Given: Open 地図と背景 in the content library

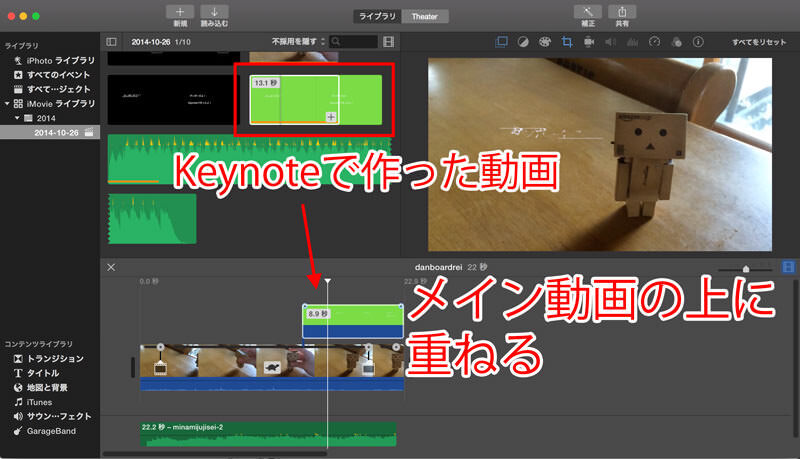Looking at the screenshot, I should (x=41, y=388).
